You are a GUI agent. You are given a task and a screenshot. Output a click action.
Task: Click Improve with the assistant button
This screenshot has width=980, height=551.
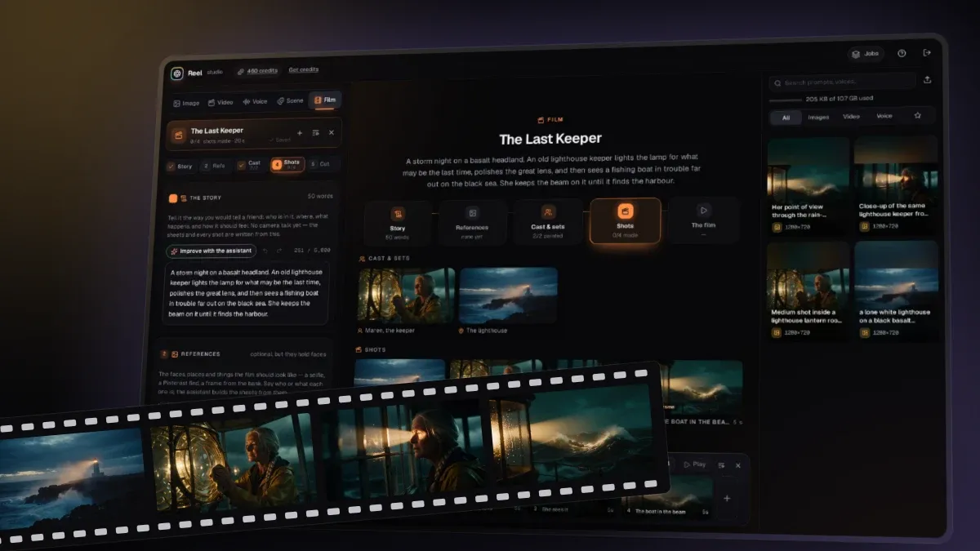pos(212,251)
